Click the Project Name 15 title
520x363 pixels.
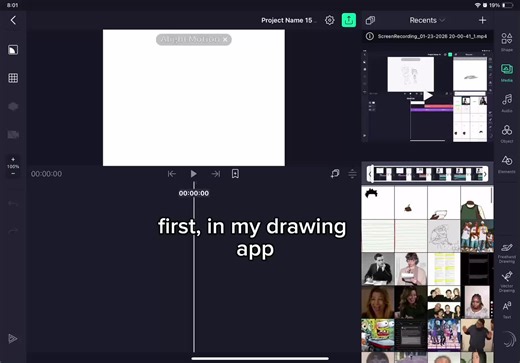287,20
